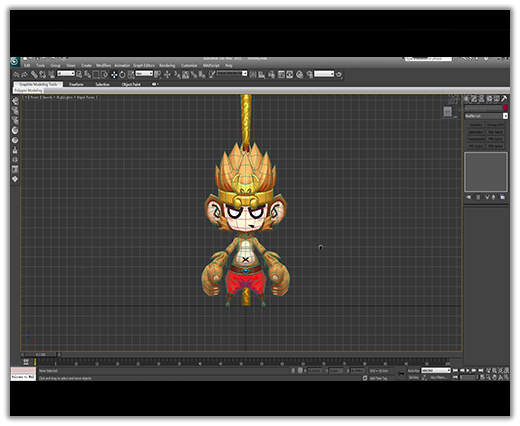Image resolution: width=520 pixels, height=426 pixels.
Task: Select the Select and Link tool
Action: [34, 75]
